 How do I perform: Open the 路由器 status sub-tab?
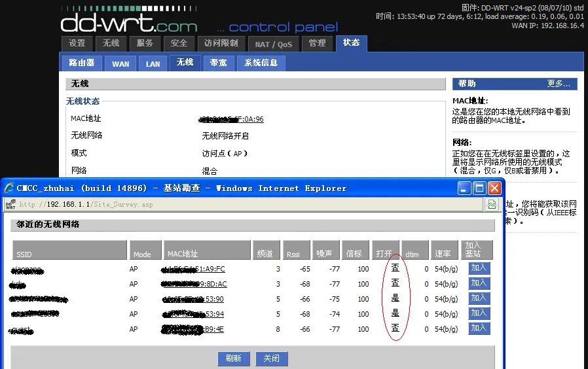[x=81, y=63]
